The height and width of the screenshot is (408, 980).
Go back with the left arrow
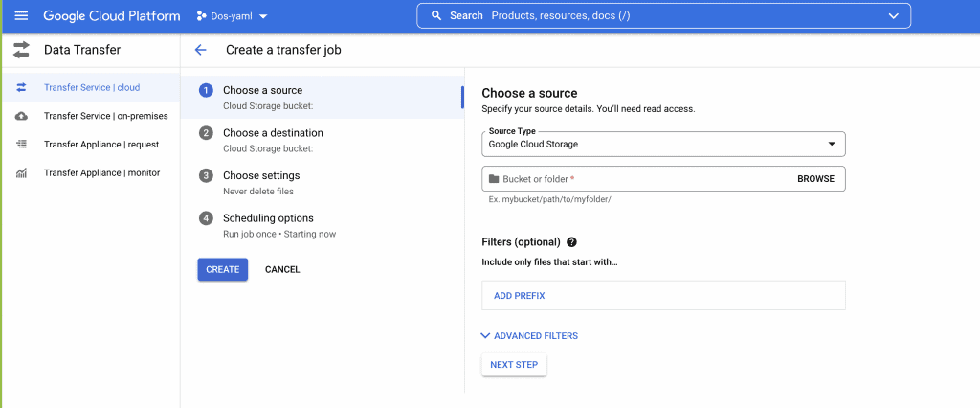[200, 50]
